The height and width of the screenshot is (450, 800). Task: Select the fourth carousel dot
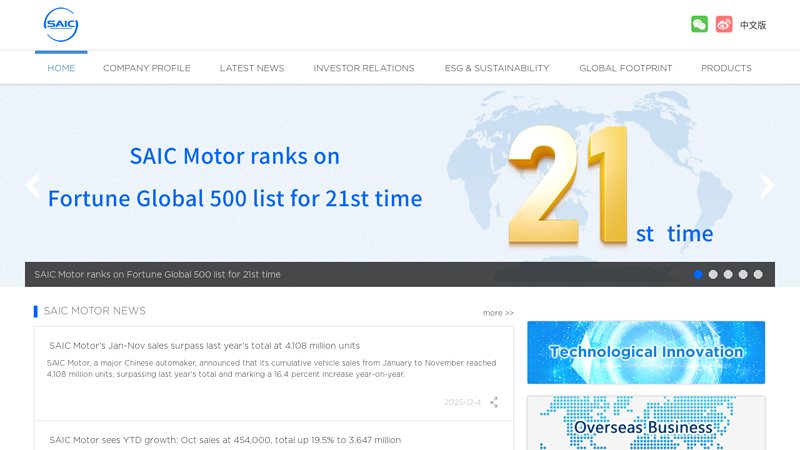pyautogui.click(x=743, y=274)
